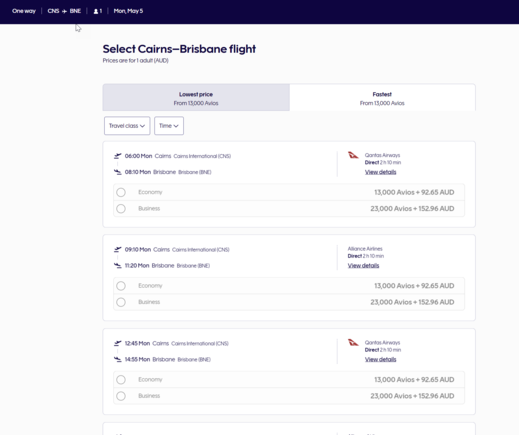Click the Mon, May 5 date in the header
The width and height of the screenshot is (519, 435).
[128, 11]
